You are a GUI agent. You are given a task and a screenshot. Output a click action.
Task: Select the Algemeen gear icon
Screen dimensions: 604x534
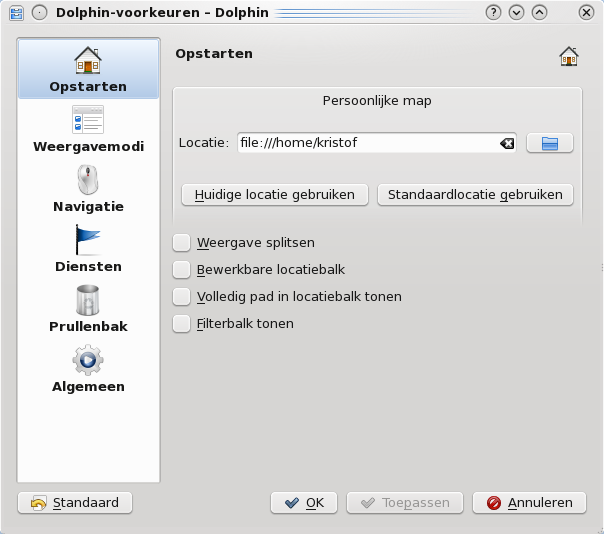pyautogui.click(x=88, y=361)
